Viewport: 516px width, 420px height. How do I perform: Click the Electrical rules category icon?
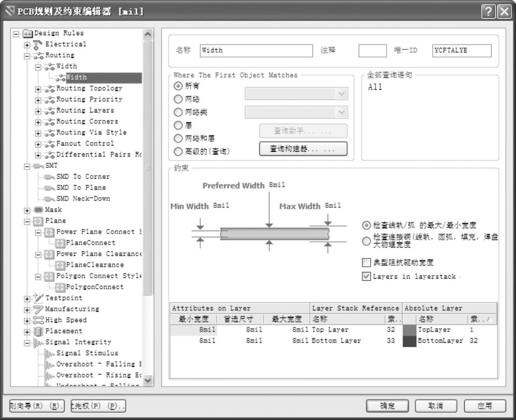[38, 44]
